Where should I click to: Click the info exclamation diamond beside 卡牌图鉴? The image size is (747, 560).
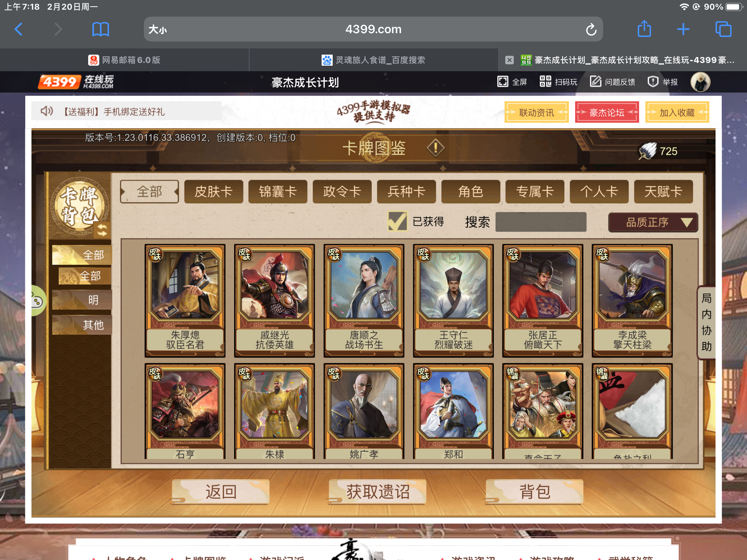point(435,148)
